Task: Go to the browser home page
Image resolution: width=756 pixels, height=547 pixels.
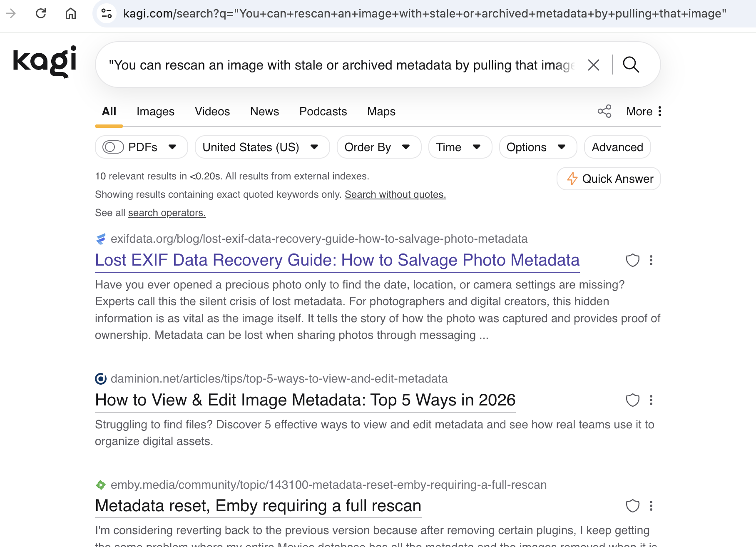Action: (71, 14)
